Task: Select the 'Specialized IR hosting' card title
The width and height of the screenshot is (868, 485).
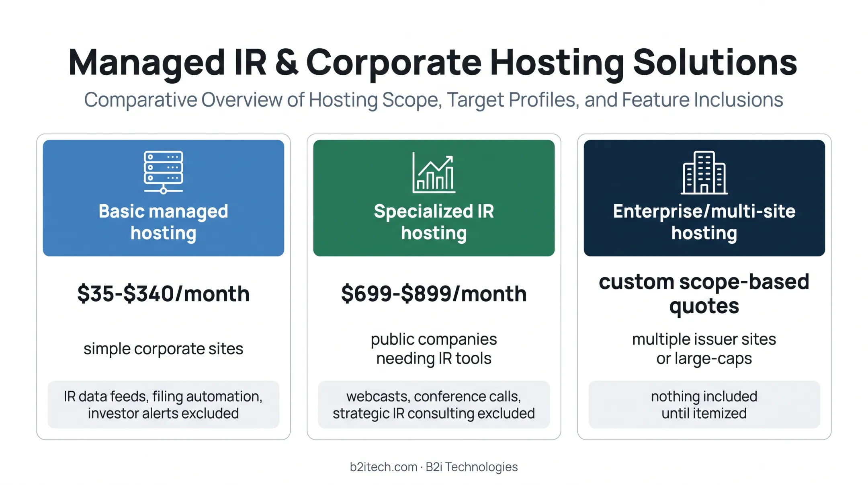Action: coord(434,222)
